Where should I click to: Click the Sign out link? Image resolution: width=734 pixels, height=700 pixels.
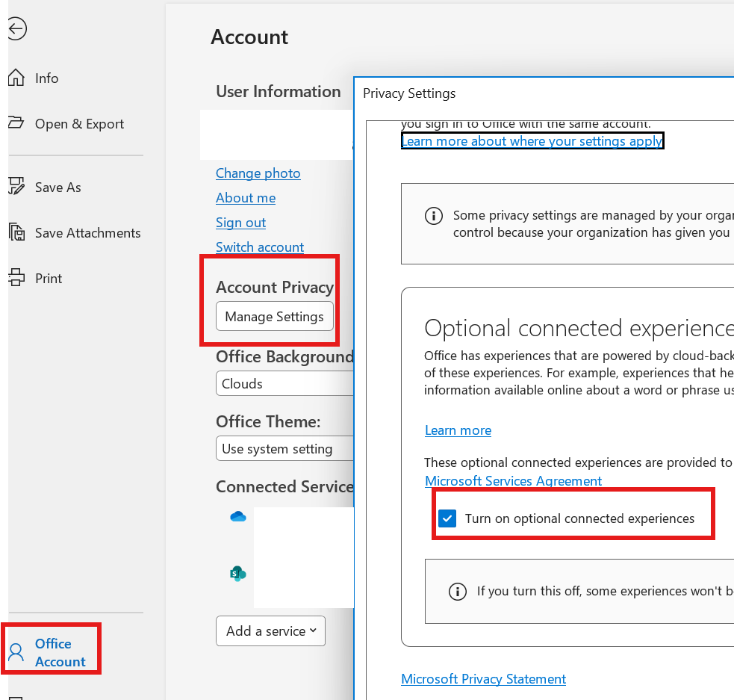coord(240,223)
